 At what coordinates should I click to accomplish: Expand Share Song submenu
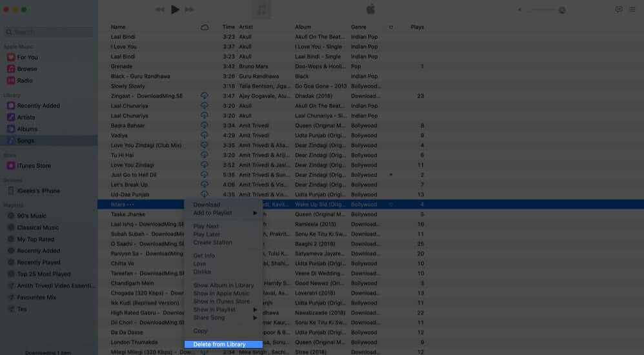coord(223,318)
